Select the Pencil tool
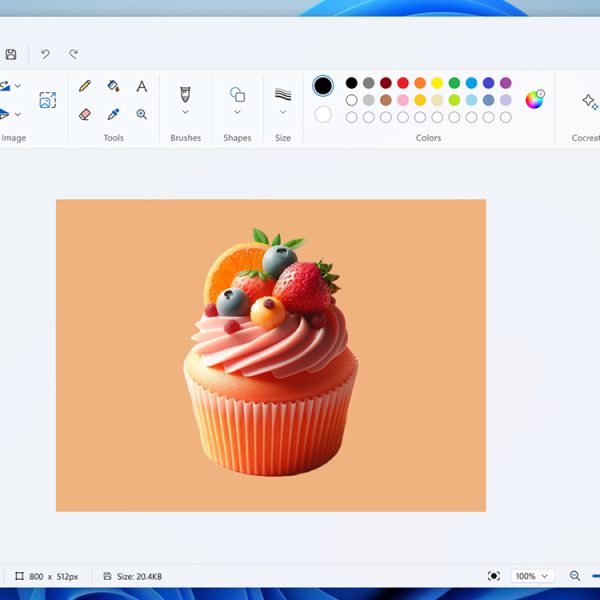The width and height of the screenshot is (600, 600). point(85,86)
